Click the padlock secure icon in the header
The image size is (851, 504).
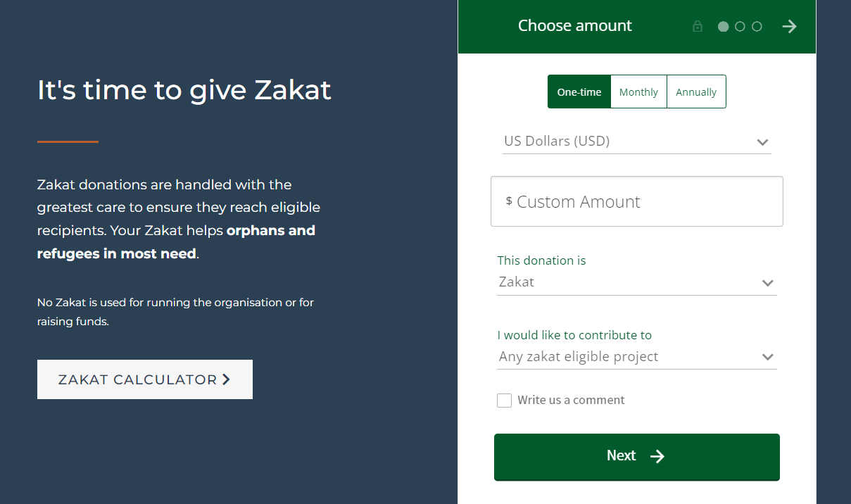click(x=698, y=26)
